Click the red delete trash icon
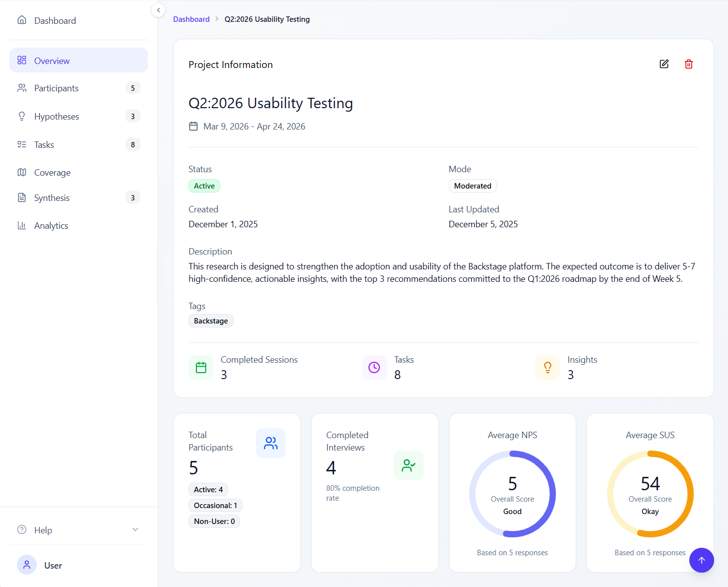 point(689,64)
